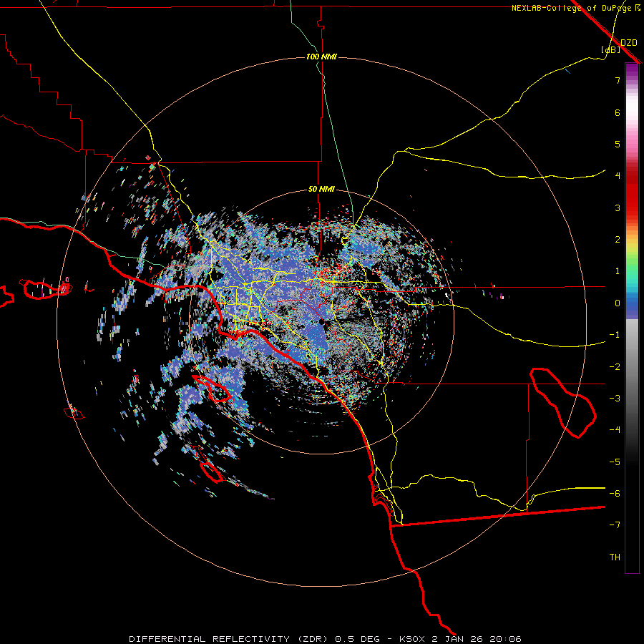The width and height of the screenshot is (644, 644).
Task: Click the KSOX radar site dot
Action: point(321,321)
